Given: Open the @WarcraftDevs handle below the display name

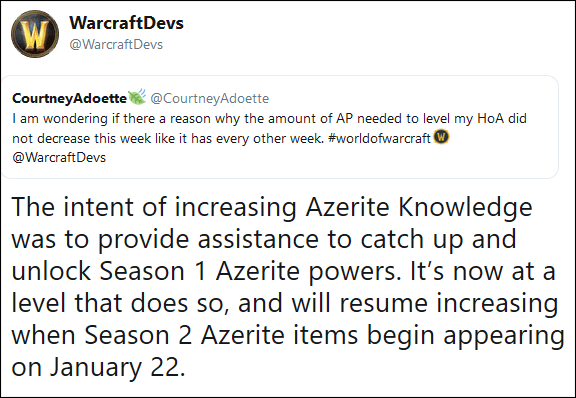Looking at the screenshot, I should [116, 44].
